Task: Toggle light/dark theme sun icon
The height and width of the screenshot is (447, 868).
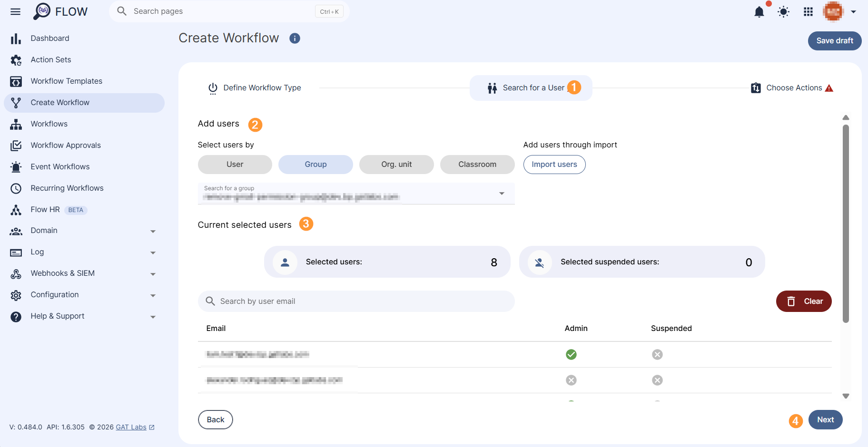Action: 783,11
